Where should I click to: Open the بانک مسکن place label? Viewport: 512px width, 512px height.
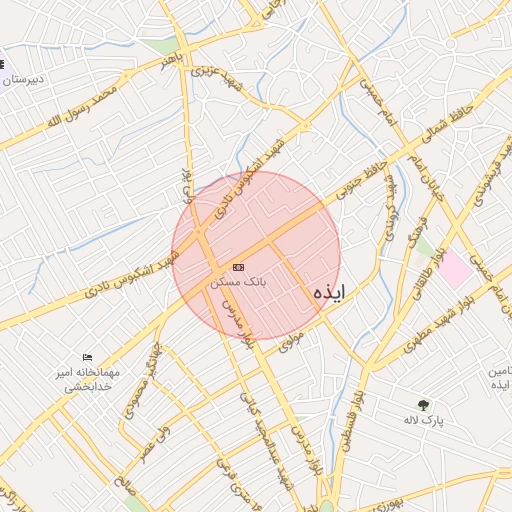coord(238,283)
